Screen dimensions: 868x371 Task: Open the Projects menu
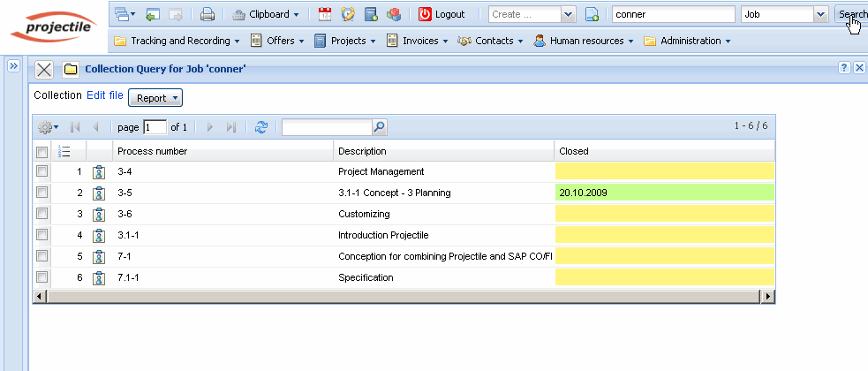tap(345, 41)
